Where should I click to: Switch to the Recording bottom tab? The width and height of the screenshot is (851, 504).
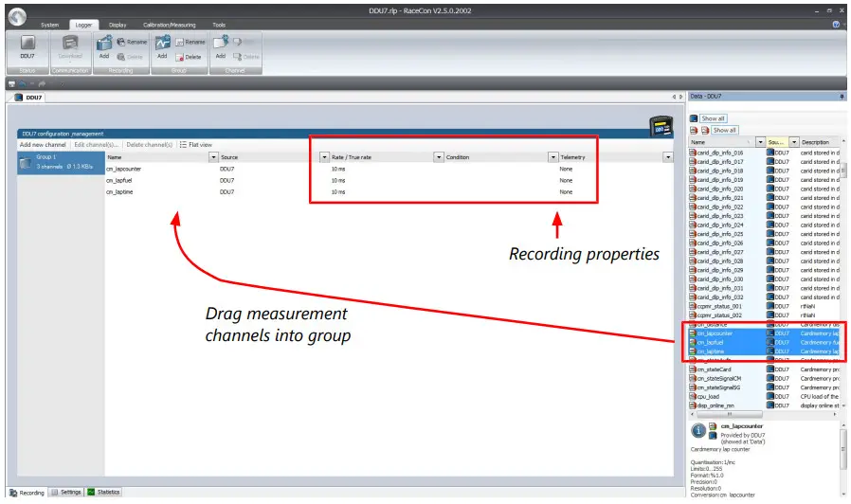coord(27,493)
